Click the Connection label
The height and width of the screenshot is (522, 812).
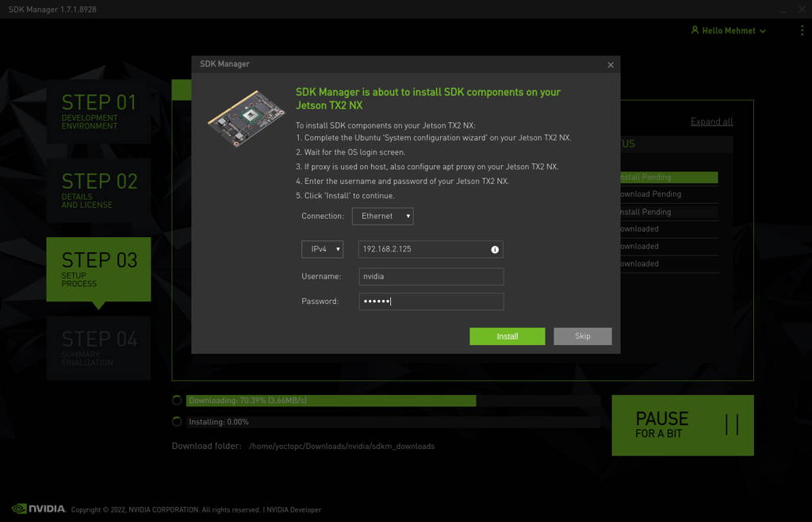323,216
